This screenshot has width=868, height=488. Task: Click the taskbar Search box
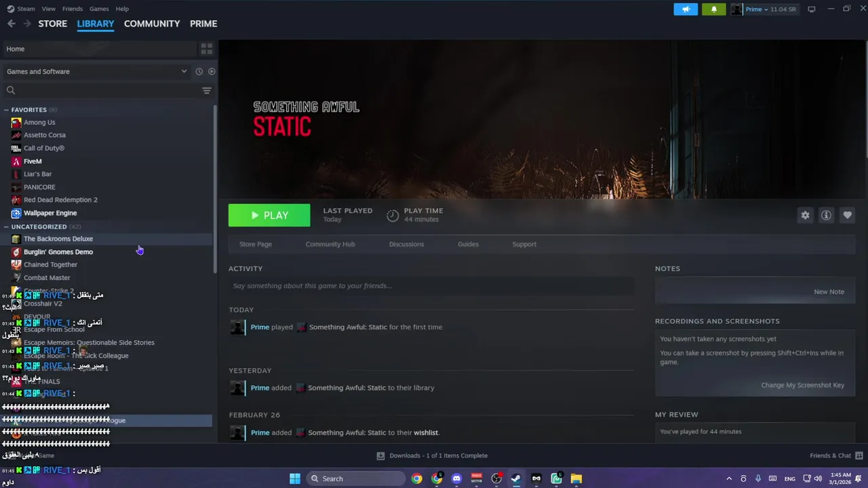(356, 479)
